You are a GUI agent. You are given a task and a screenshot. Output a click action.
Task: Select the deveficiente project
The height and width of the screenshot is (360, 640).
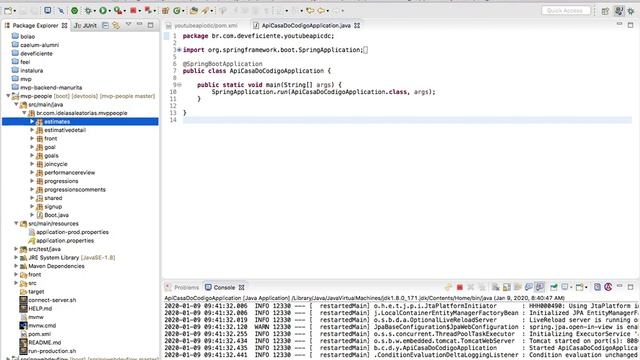pyautogui.click(x=36, y=53)
